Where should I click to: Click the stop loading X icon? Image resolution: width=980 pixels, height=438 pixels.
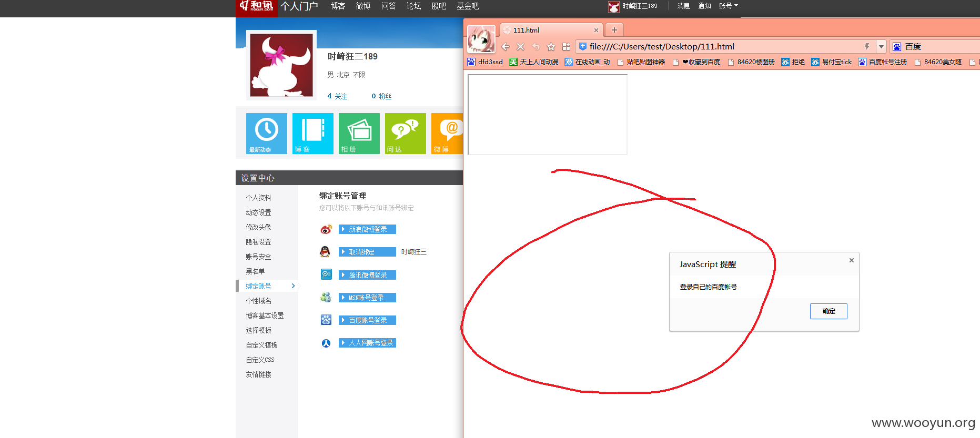tap(521, 47)
